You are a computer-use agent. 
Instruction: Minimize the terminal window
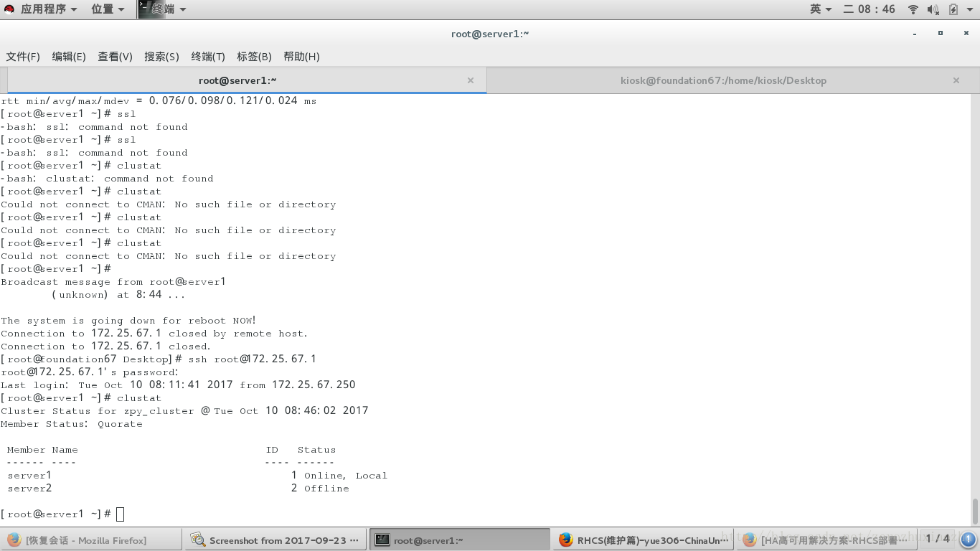click(x=915, y=34)
